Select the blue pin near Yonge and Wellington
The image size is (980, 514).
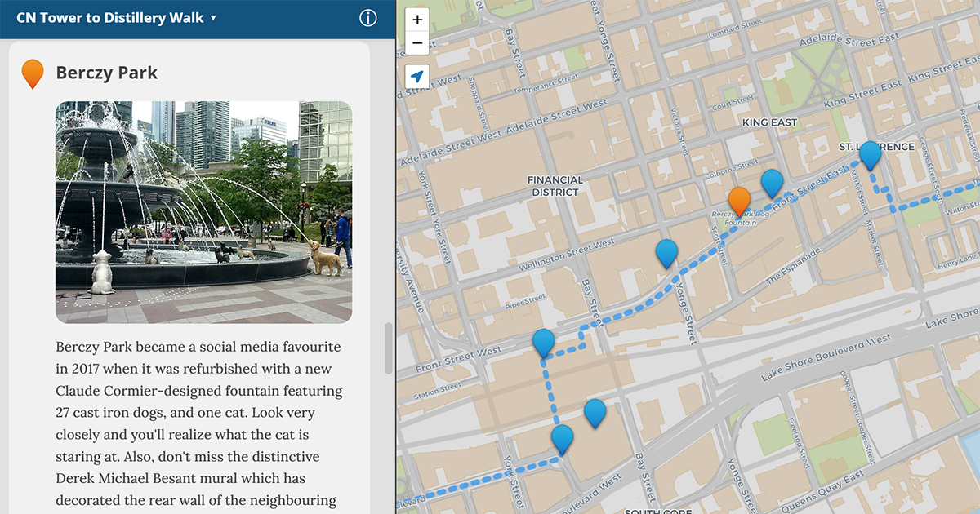coord(667,255)
